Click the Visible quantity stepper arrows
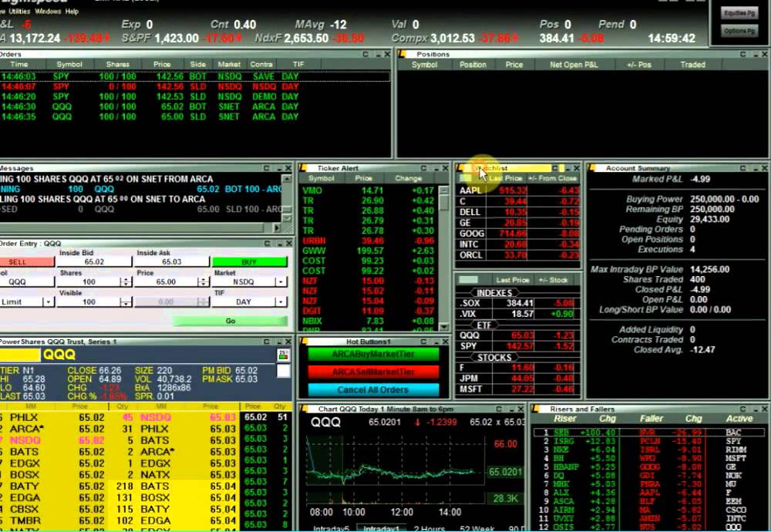The width and height of the screenshot is (771, 532). point(126,302)
